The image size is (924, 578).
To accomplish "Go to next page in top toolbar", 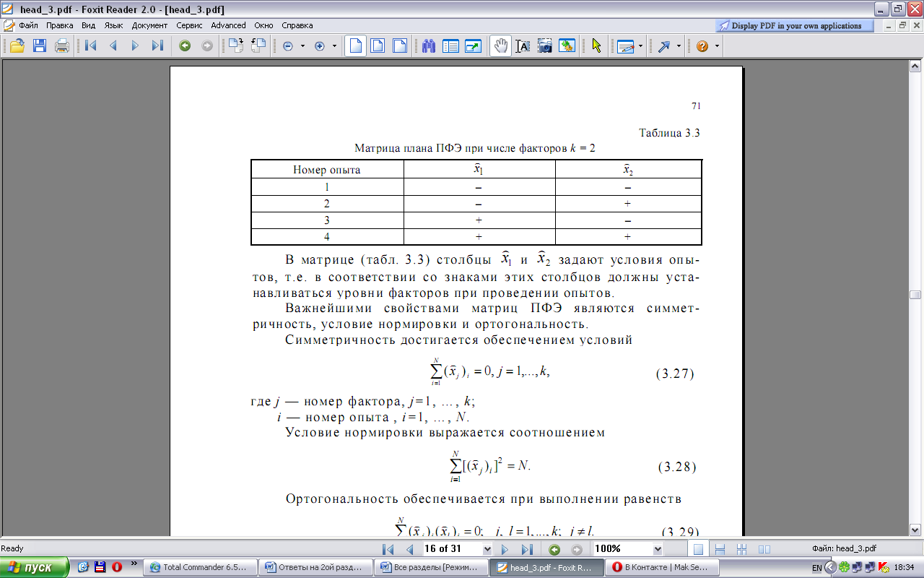I will point(135,46).
